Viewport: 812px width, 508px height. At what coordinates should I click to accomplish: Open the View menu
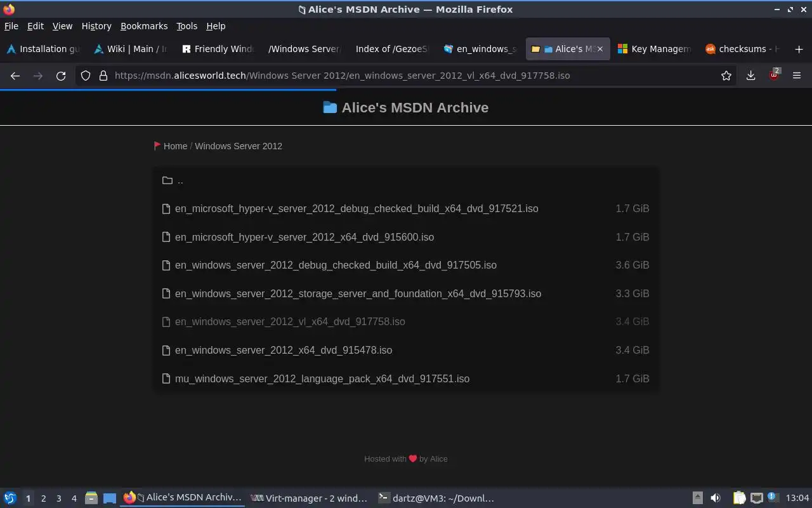(x=62, y=26)
